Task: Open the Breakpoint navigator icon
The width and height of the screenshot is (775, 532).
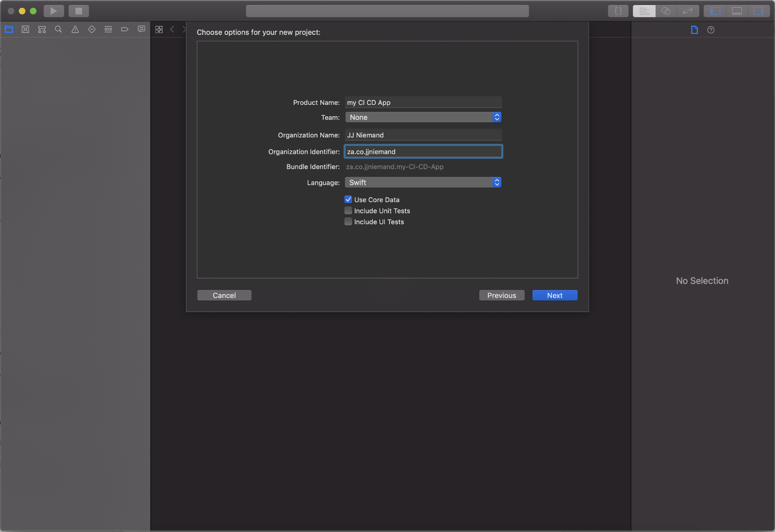Action: (x=125, y=29)
